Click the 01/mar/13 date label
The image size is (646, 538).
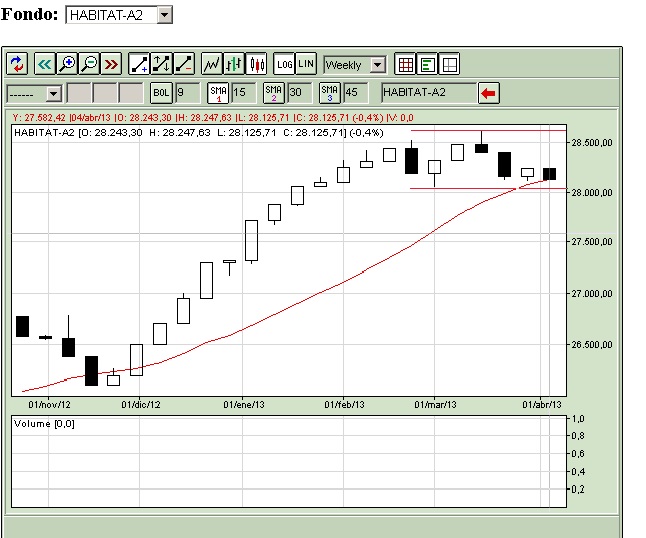[x=435, y=405]
